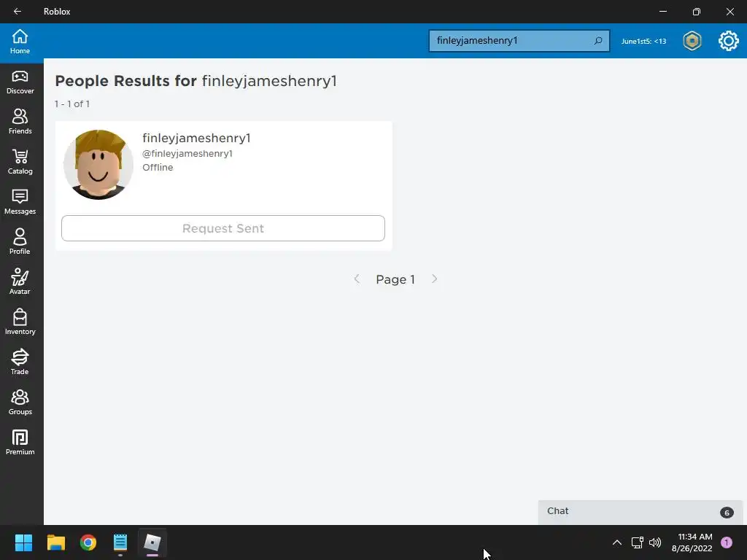Viewport: 747px width, 560px height.
Task: Go to the previous results page
Action: pyautogui.click(x=357, y=279)
